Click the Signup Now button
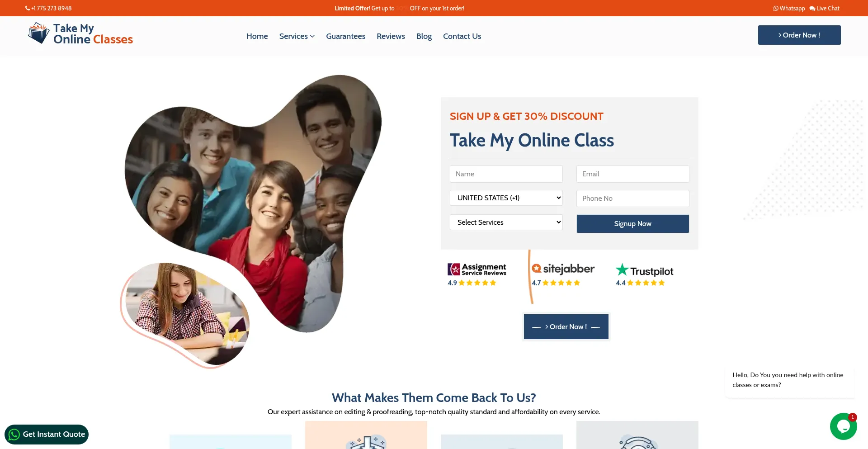 632,224
